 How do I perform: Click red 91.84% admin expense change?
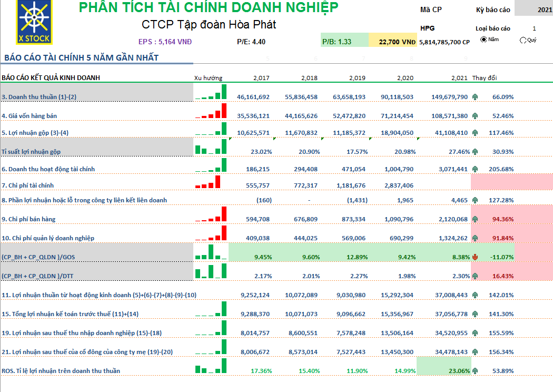[x=503, y=238]
